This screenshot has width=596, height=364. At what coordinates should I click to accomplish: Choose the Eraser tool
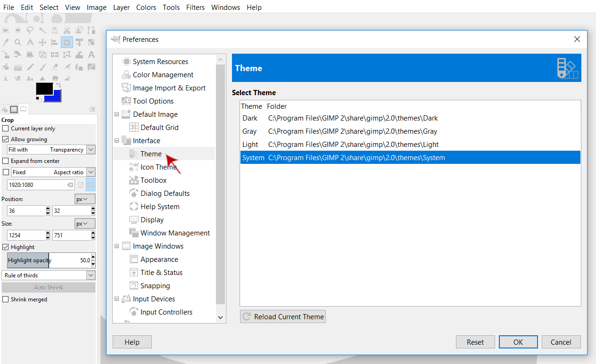click(55, 66)
